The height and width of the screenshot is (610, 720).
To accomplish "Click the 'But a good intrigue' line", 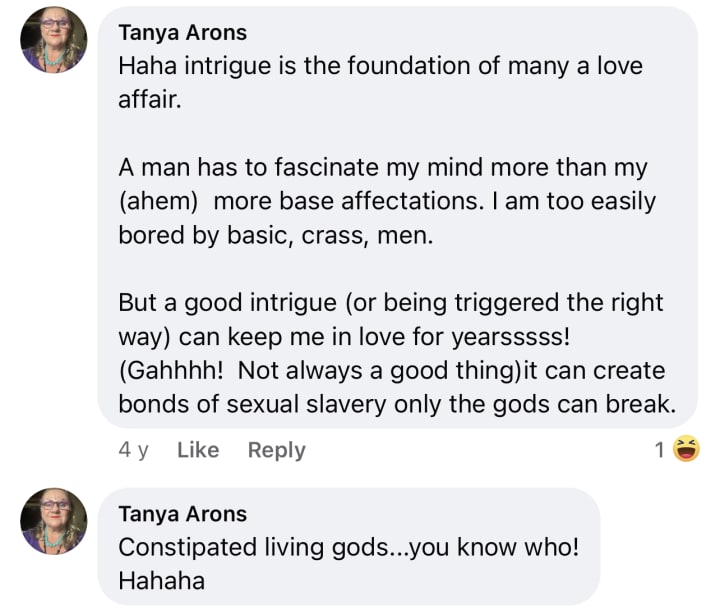I will point(390,302).
